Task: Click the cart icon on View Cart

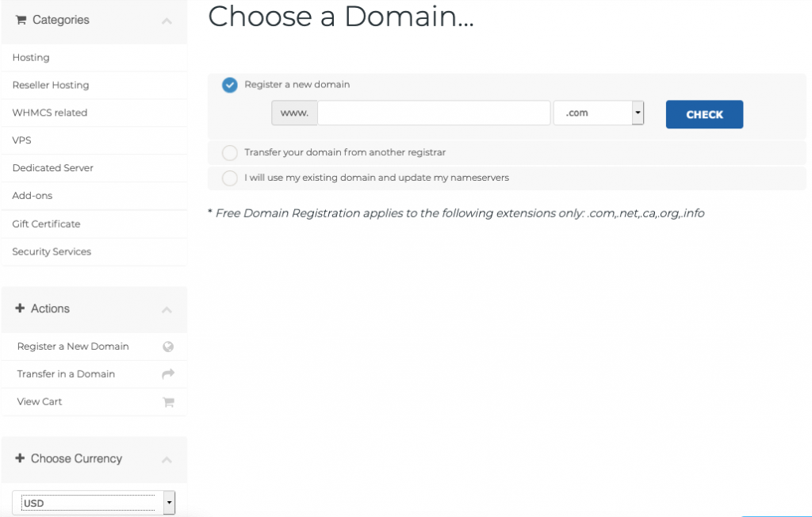Action: pos(168,402)
